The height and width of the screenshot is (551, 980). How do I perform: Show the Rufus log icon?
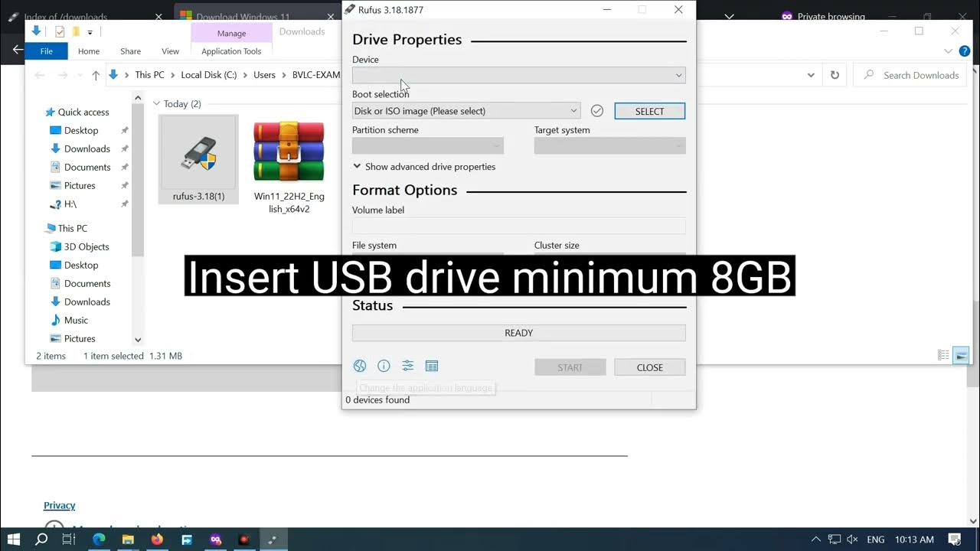click(x=431, y=366)
